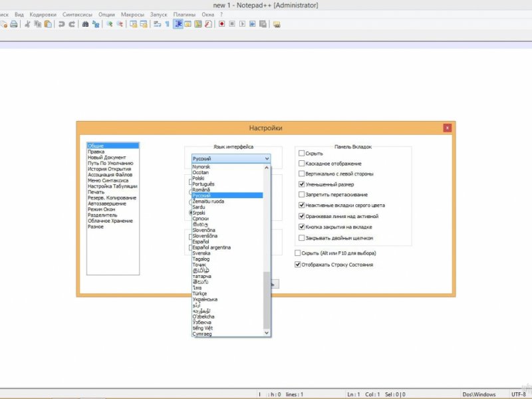532x399 pixels.
Task: Open the 'Запуск' menu
Action: click(159, 15)
